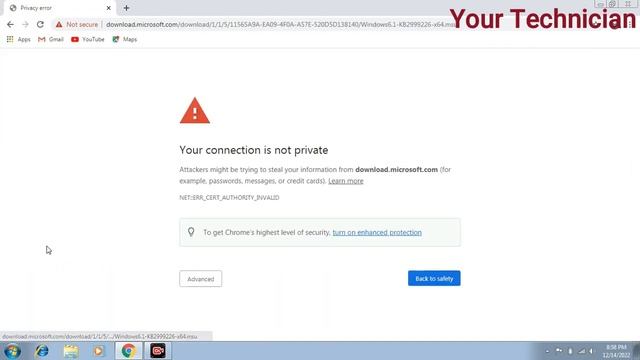
Task: Click the download.microsoft.com address bar
Action: click(280, 24)
